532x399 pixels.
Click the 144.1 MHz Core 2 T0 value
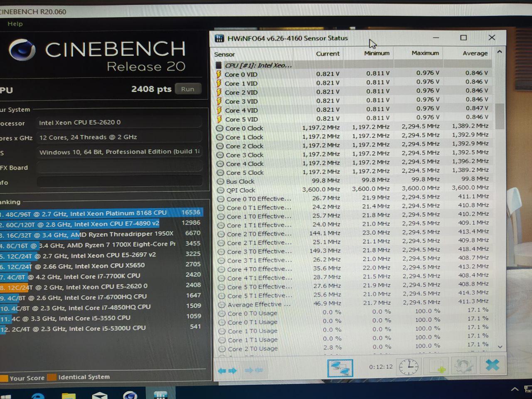click(325, 233)
